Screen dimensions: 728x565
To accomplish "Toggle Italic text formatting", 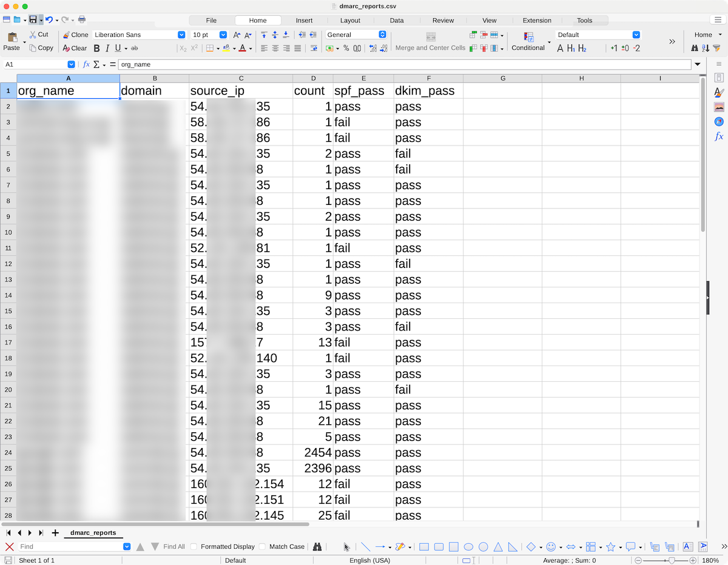I will point(107,48).
